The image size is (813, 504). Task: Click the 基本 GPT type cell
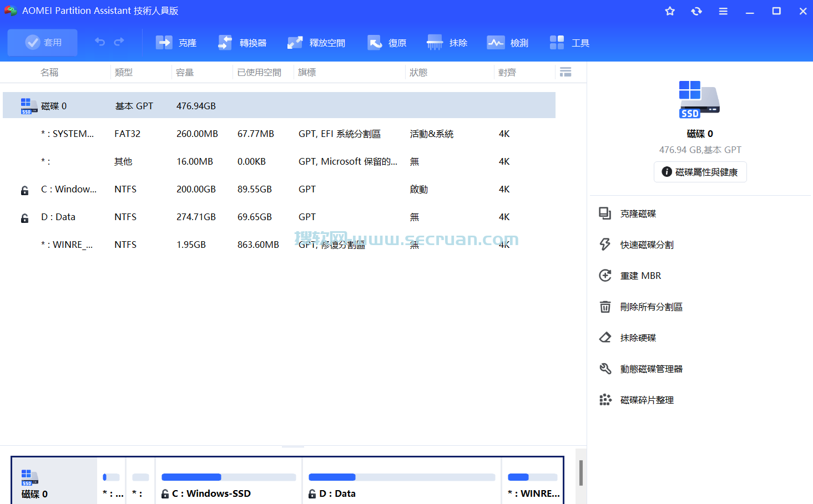coord(134,106)
